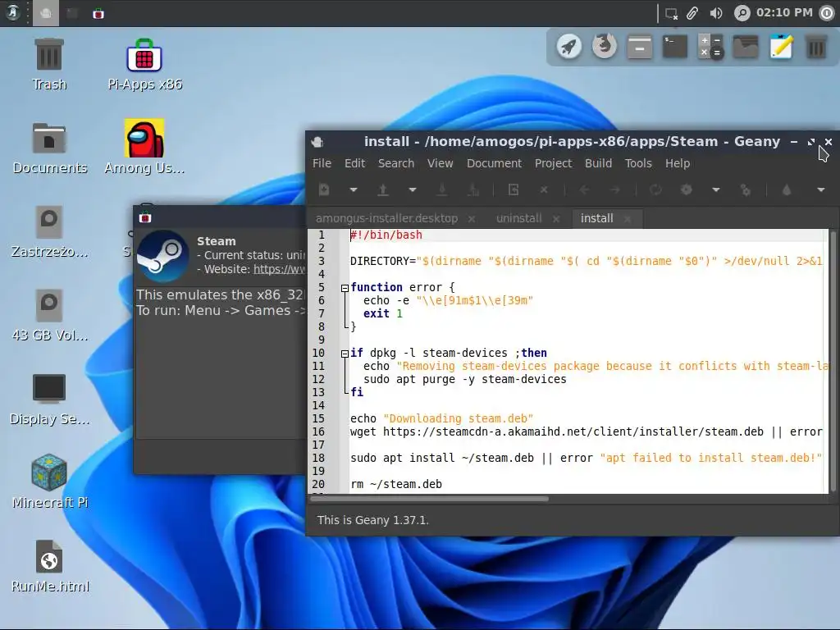
Task: Select the Pi-Apps taskbar button in top panel
Action: [98, 13]
